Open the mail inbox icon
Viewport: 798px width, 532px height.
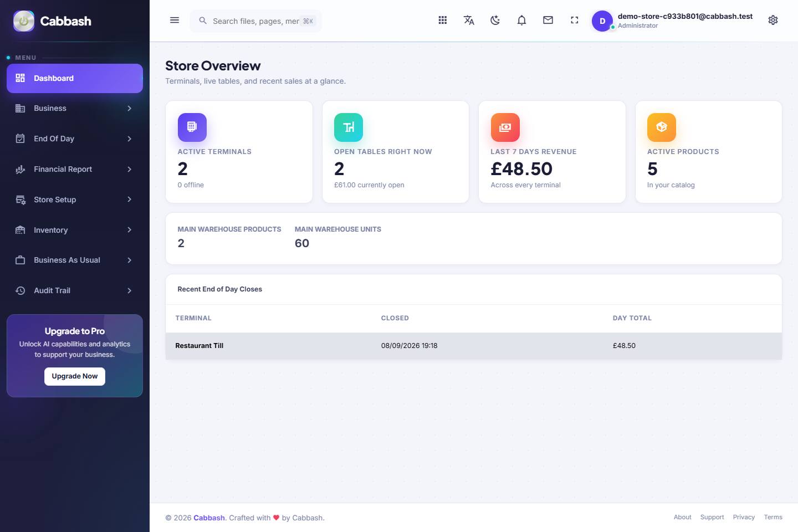point(548,21)
